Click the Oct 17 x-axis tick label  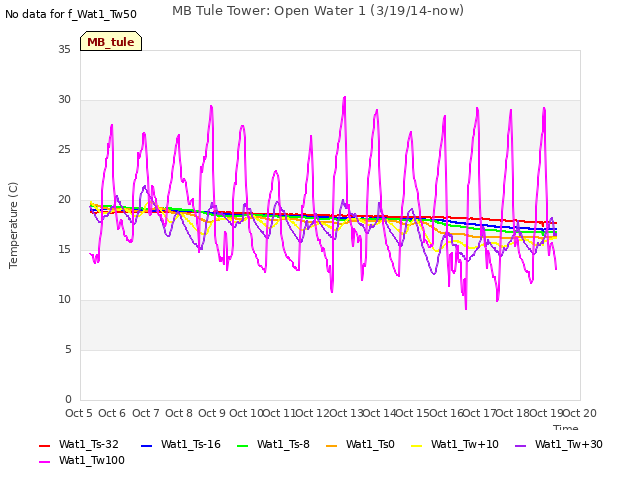click(480, 413)
